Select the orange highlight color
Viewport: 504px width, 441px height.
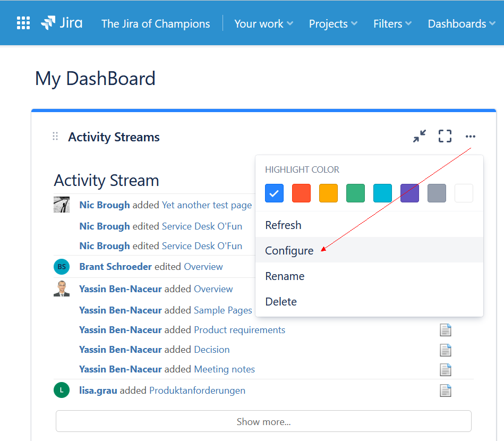pos(328,193)
